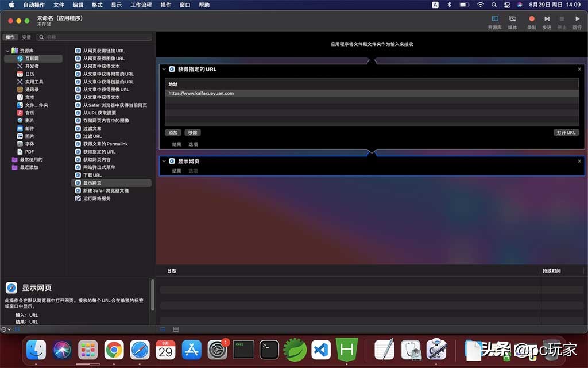Toggle the 媒体 browser in the toolbar
Image resolution: width=588 pixels, height=368 pixels.
coord(512,18)
